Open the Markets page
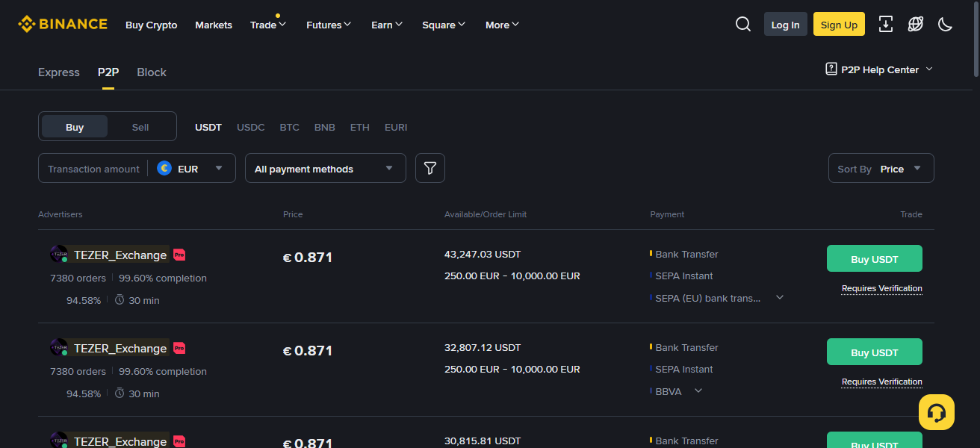 point(214,25)
